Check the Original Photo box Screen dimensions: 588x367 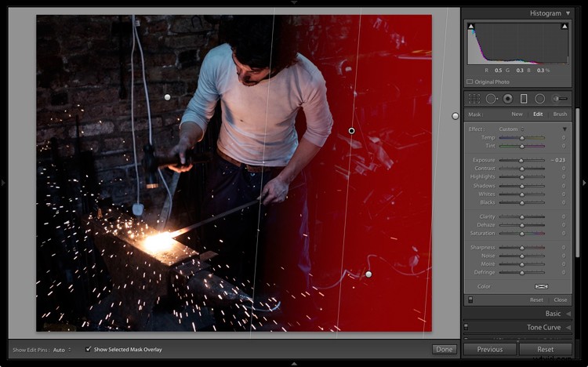(470, 82)
